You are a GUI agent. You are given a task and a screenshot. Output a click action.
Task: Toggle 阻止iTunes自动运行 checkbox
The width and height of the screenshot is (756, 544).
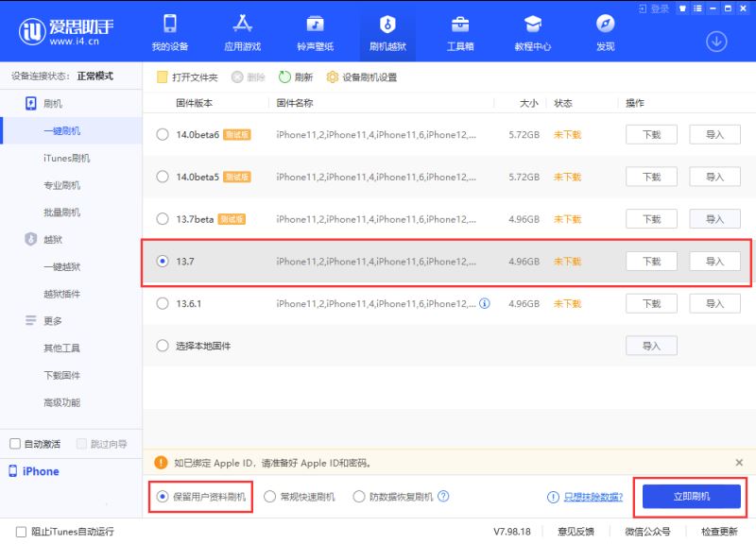[21, 532]
